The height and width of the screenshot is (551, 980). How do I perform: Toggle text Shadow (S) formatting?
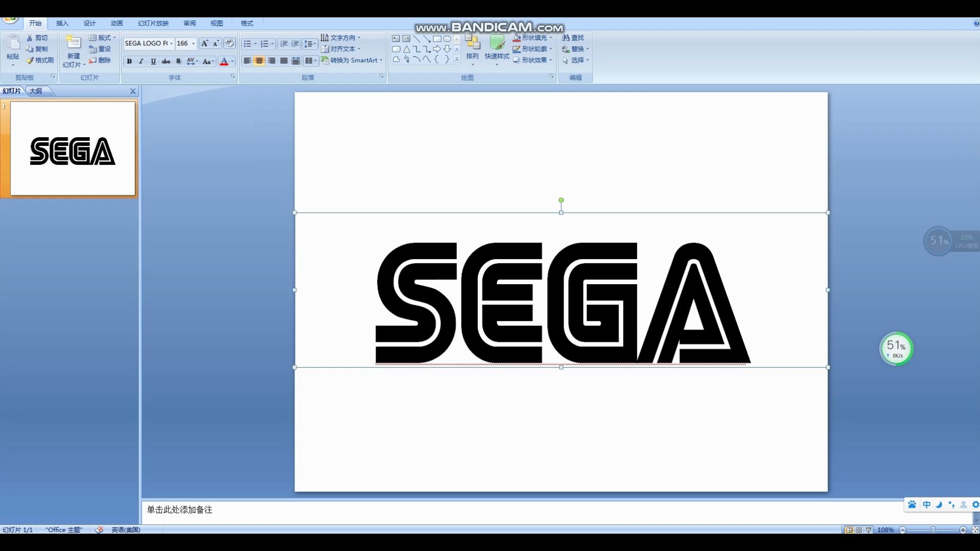pyautogui.click(x=178, y=61)
